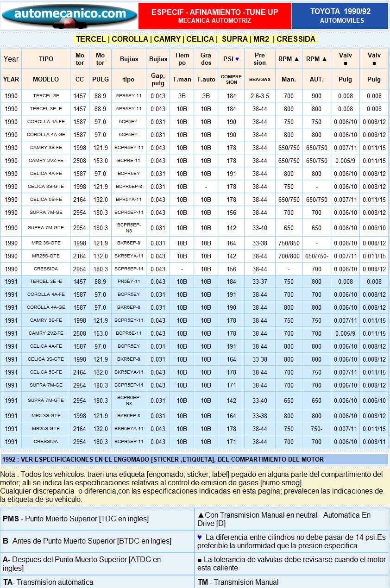Click the 'B- Antes de Punto Muerto Superior' legend
The height and width of the screenshot is (588, 390).
(x=97, y=541)
